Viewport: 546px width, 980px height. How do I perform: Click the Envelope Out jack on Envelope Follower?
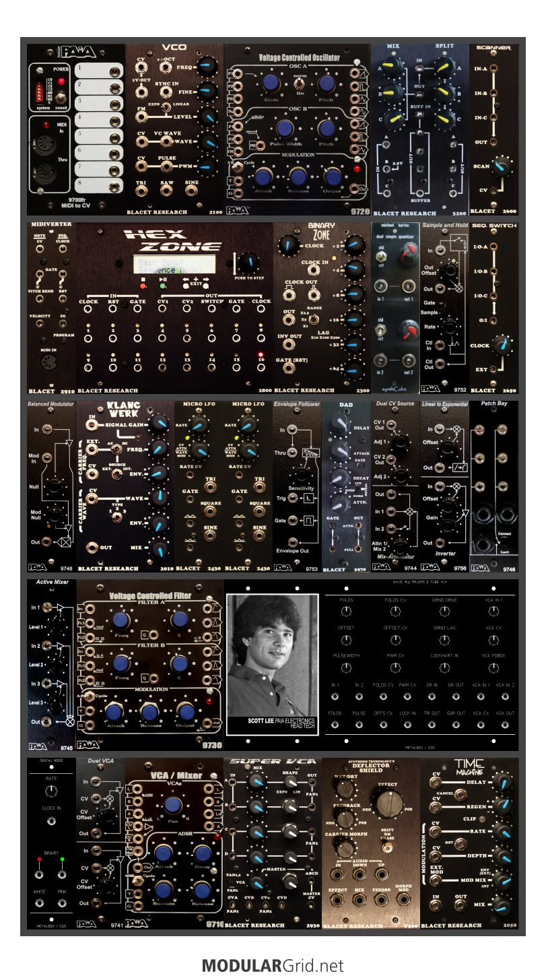tap(292, 542)
